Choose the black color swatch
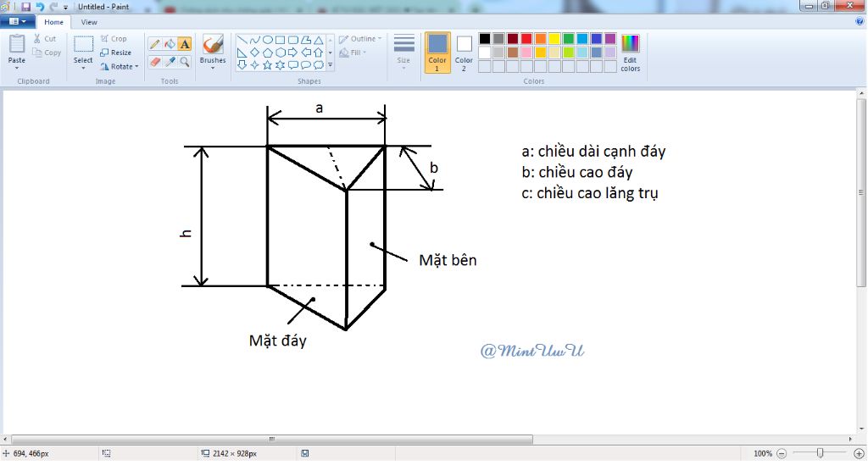 (484, 39)
